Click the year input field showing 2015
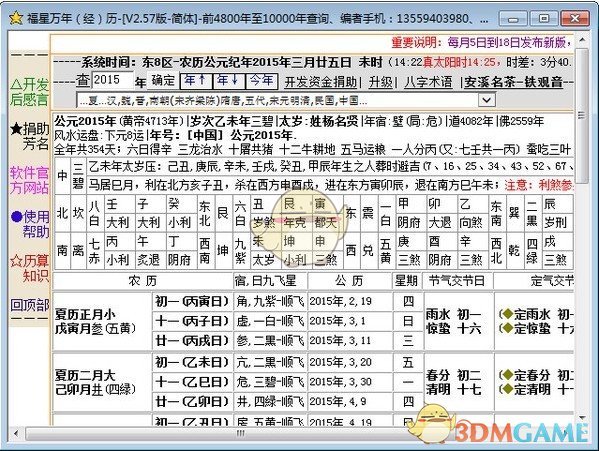This screenshot has height=451, width=599. click(x=113, y=80)
